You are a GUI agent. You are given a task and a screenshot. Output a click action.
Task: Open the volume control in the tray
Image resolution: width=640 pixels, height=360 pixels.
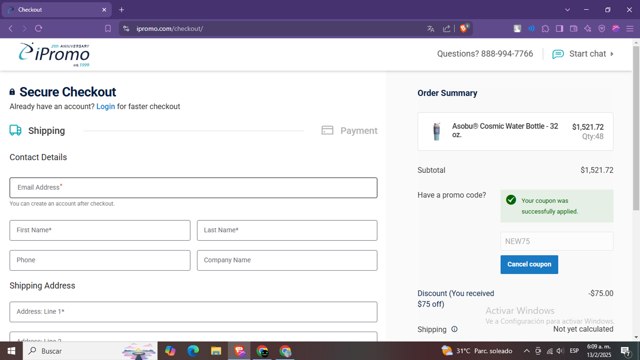(560, 351)
